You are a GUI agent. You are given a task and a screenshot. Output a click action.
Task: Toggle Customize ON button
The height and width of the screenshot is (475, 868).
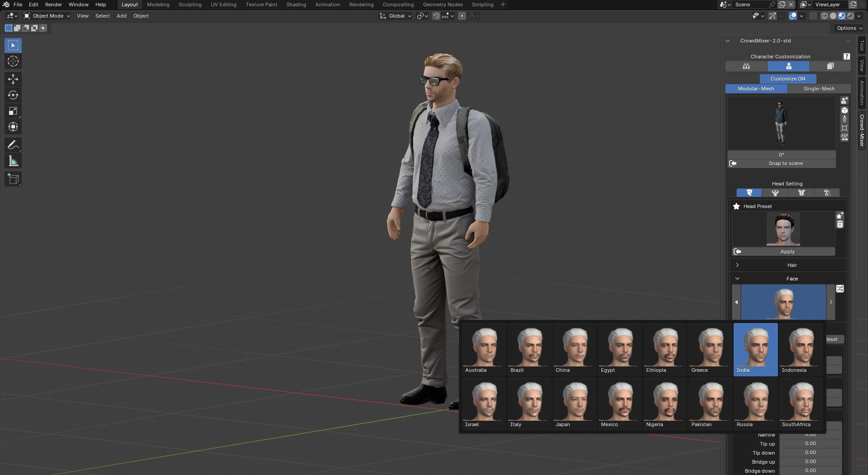(788, 79)
